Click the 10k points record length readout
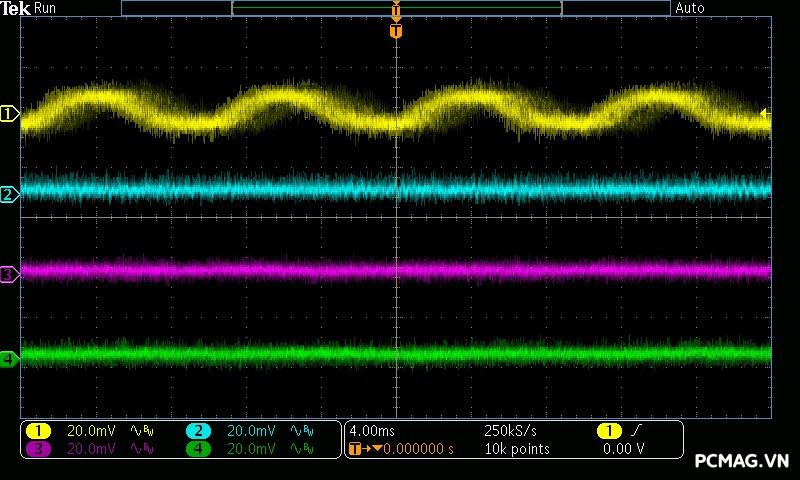This screenshot has width=800, height=480. point(517,449)
